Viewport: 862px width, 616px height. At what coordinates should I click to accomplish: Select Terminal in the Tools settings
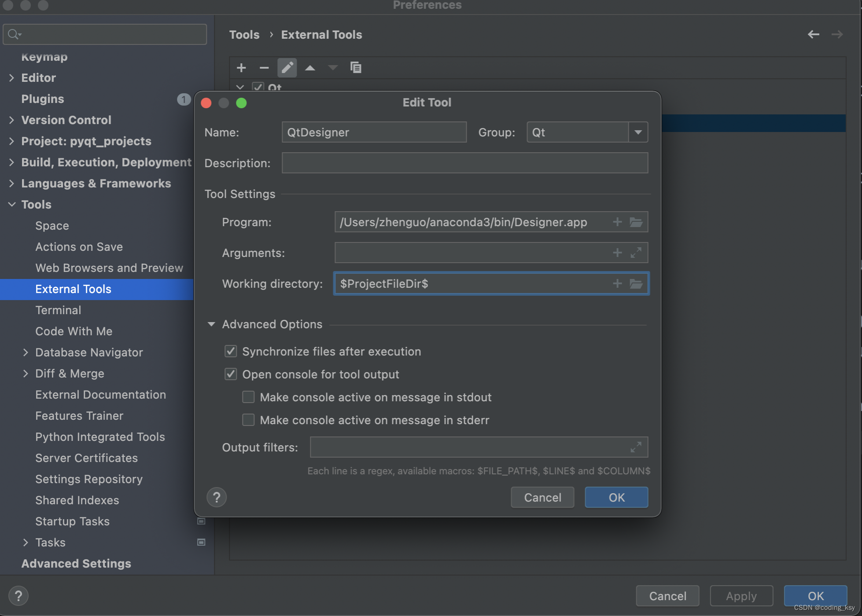point(58,310)
